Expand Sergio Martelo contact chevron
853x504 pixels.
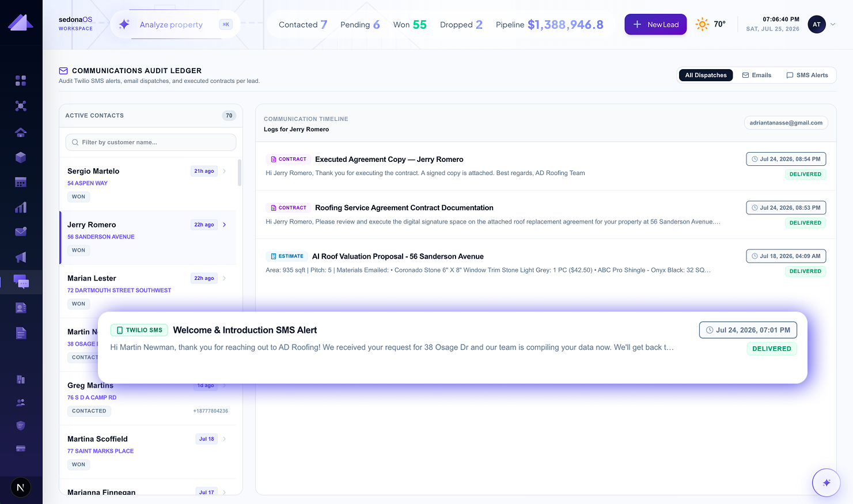tap(225, 171)
